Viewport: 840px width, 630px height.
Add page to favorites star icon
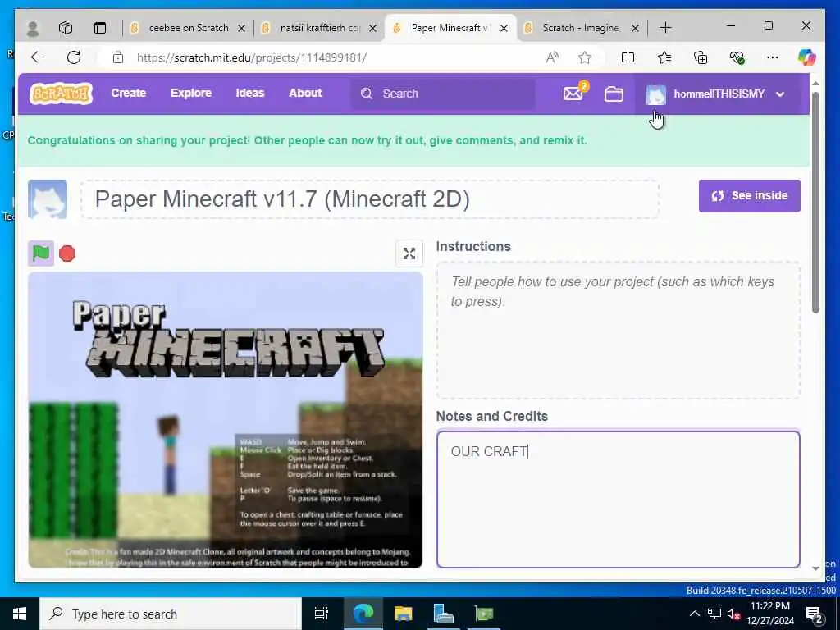(584, 57)
